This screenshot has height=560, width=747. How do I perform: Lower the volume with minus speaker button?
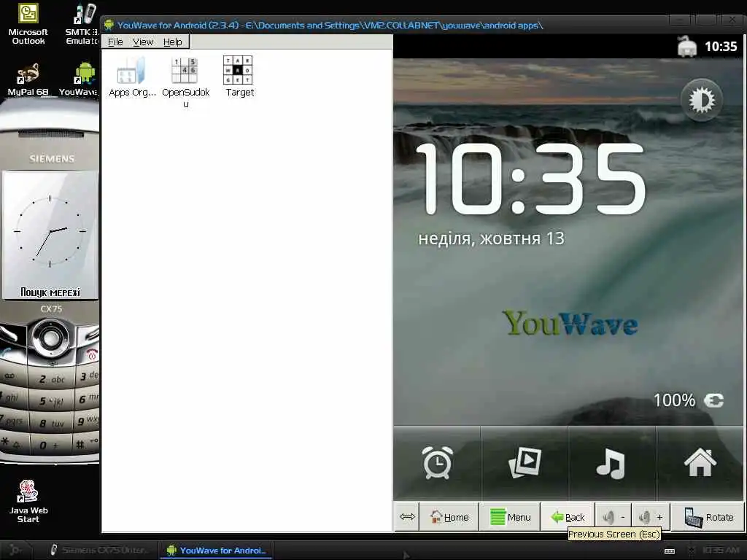tap(613, 517)
